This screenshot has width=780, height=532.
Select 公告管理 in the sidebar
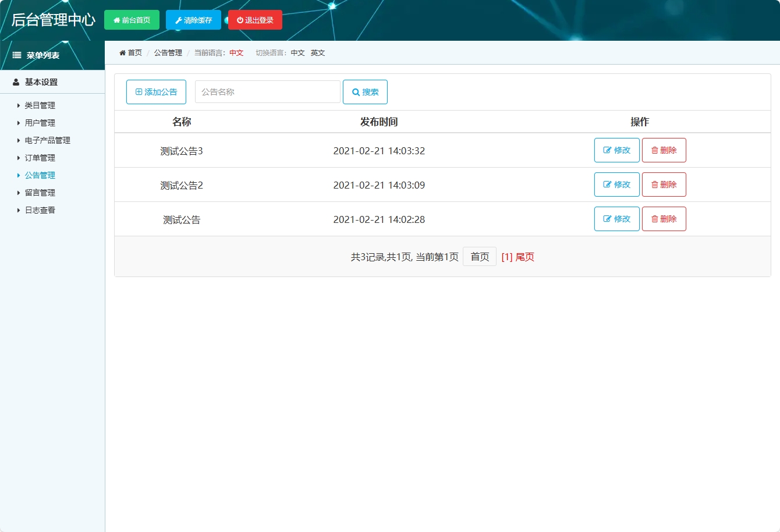point(40,175)
